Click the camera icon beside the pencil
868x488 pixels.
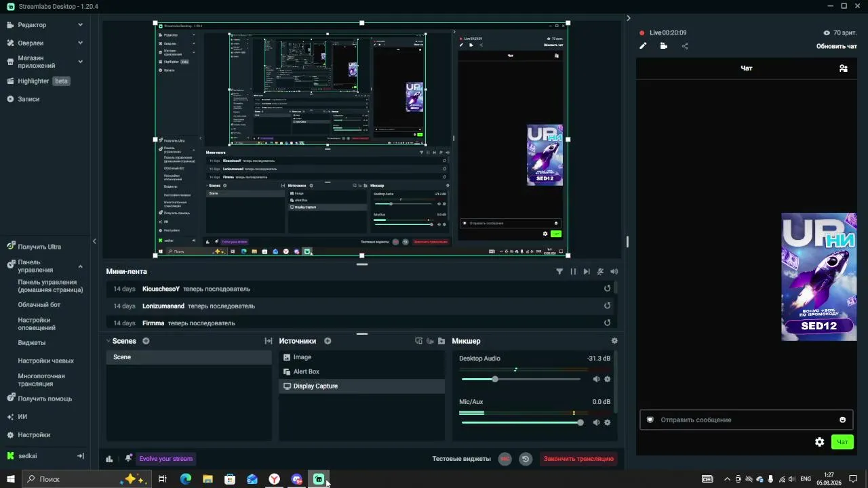(664, 46)
